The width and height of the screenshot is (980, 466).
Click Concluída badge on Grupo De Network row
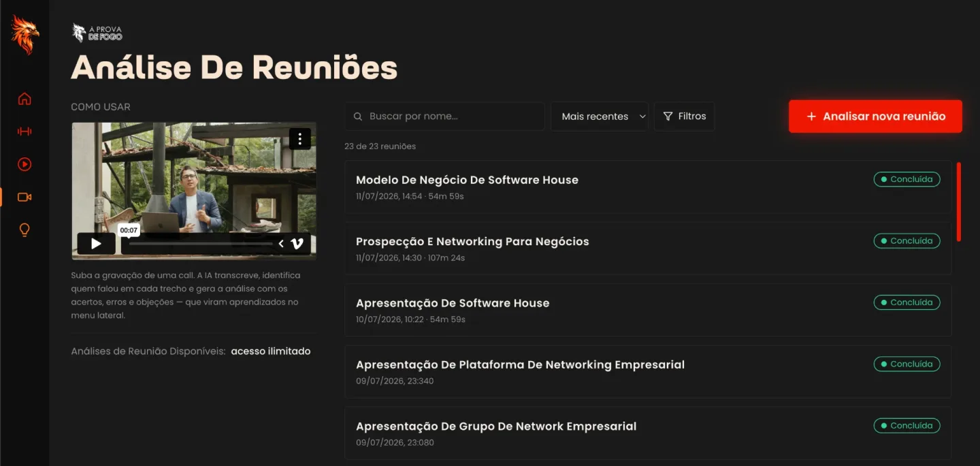point(906,425)
